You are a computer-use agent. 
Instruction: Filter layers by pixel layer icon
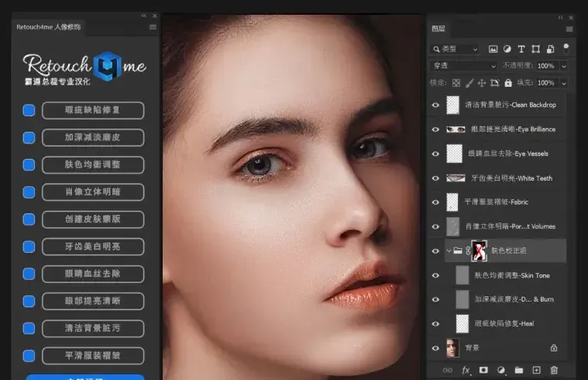point(493,49)
